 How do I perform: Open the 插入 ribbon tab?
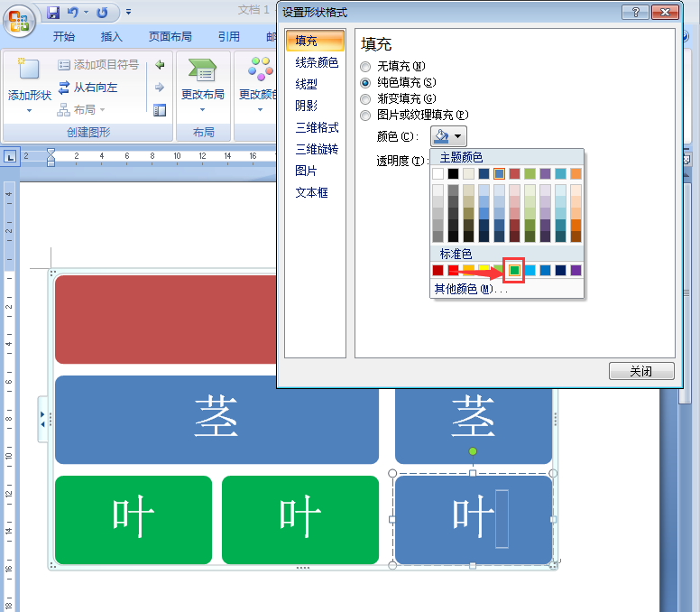(112, 37)
